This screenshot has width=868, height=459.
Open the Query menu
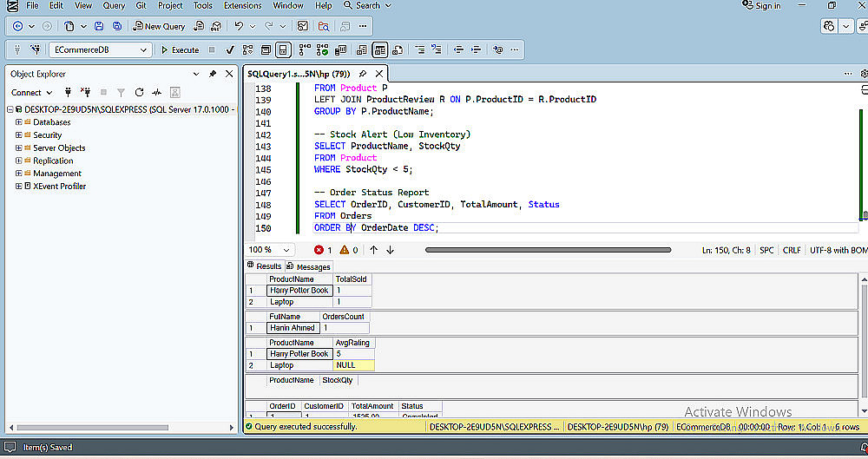point(114,5)
